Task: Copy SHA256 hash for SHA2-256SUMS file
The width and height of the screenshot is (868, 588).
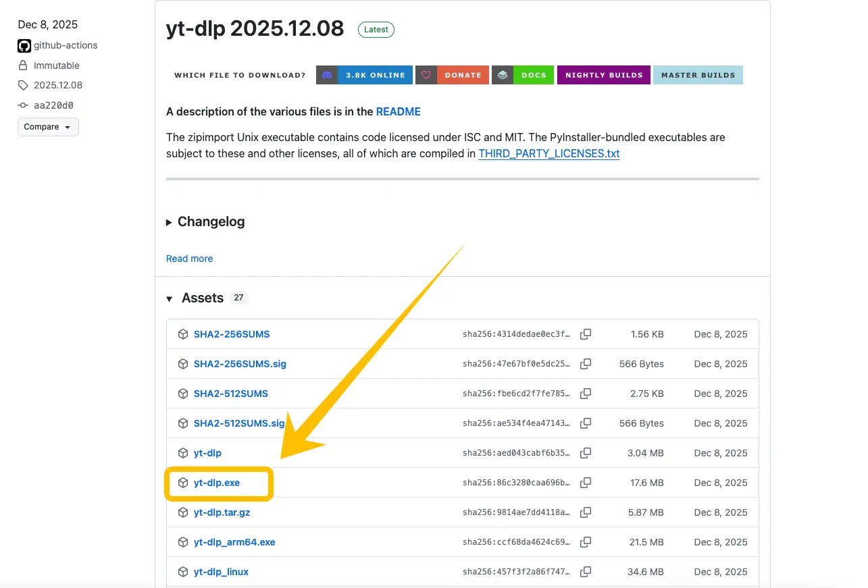Action: tap(586, 334)
